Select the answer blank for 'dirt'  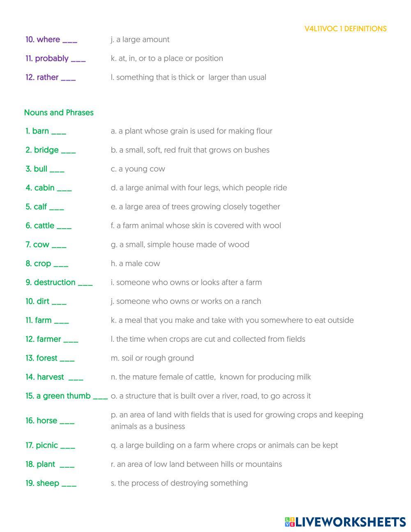pyautogui.click(x=59, y=302)
